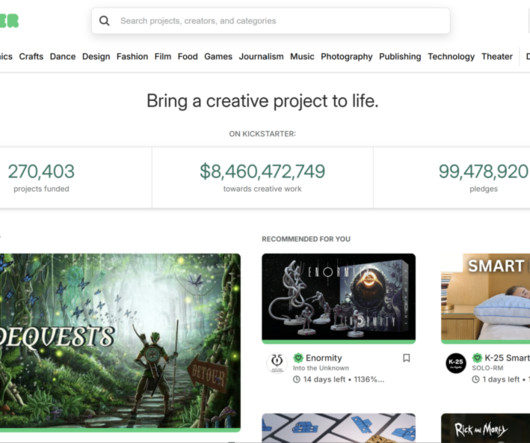Open the blue hinges project thumbnail
This screenshot has height=443, width=530.
(x=339, y=428)
